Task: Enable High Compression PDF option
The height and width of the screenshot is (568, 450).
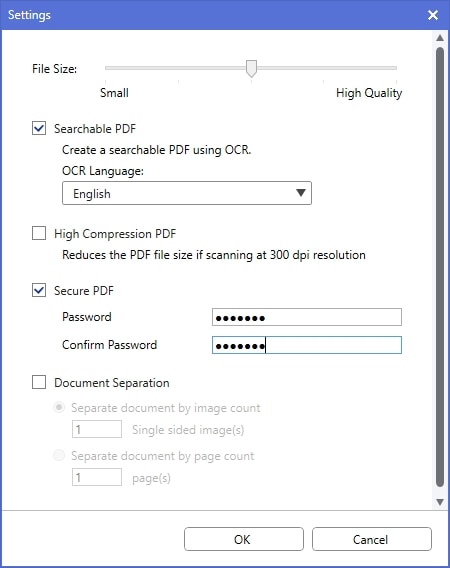Action: [39, 233]
